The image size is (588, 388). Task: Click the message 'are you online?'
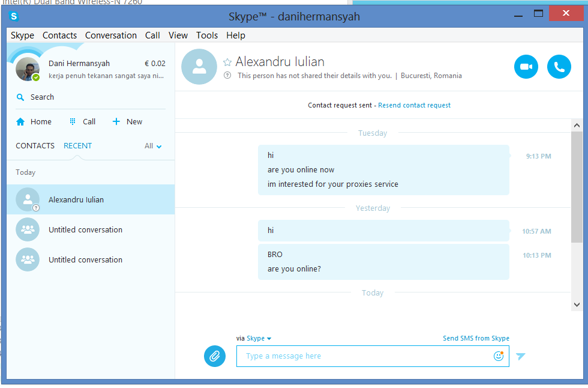(295, 269)
